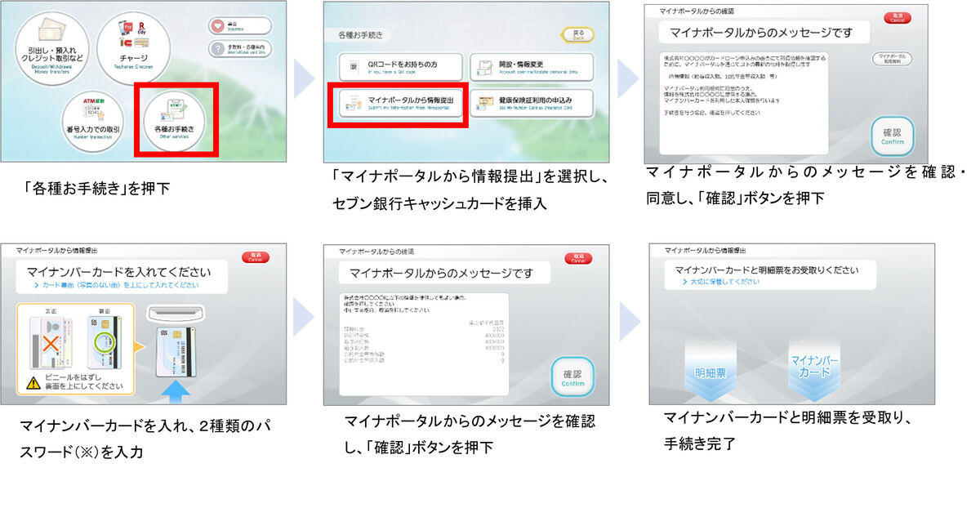The height and width of the screenshot is (508, 980).
Task: Click the 開設・情報変更 document icon
Action: 484,67
